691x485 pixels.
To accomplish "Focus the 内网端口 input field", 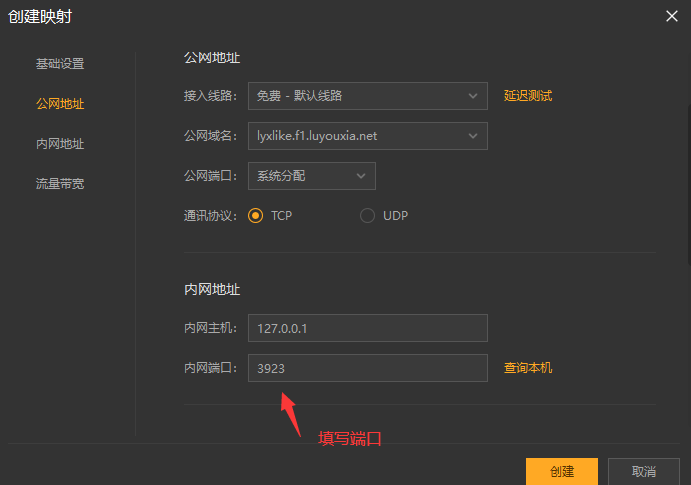I will point(368,368).
